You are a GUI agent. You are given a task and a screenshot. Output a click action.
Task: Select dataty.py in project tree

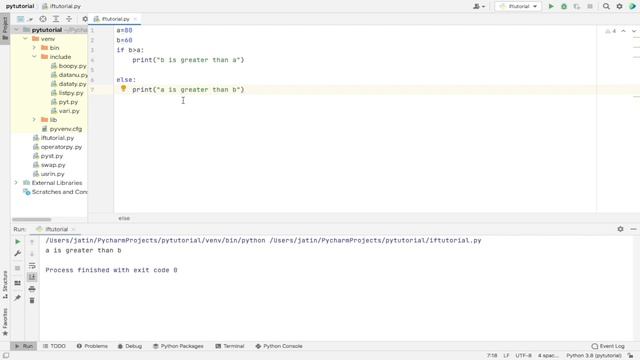pos(69,84)
